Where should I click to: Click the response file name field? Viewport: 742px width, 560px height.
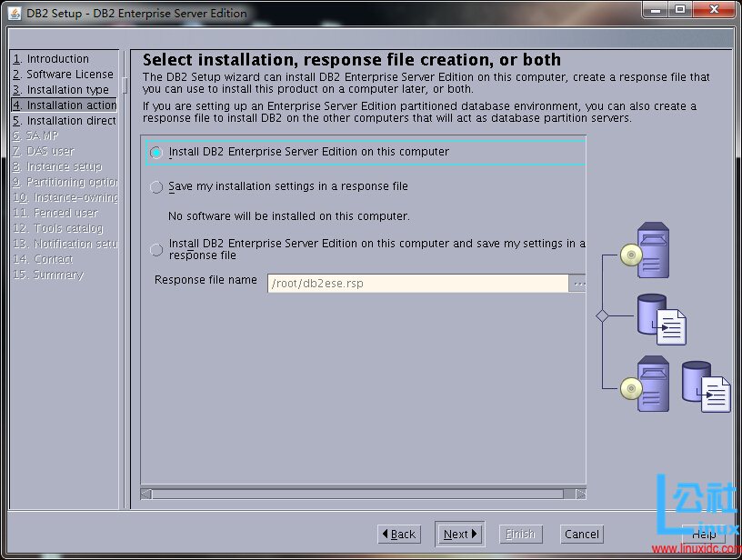click(x=417, y=284)
